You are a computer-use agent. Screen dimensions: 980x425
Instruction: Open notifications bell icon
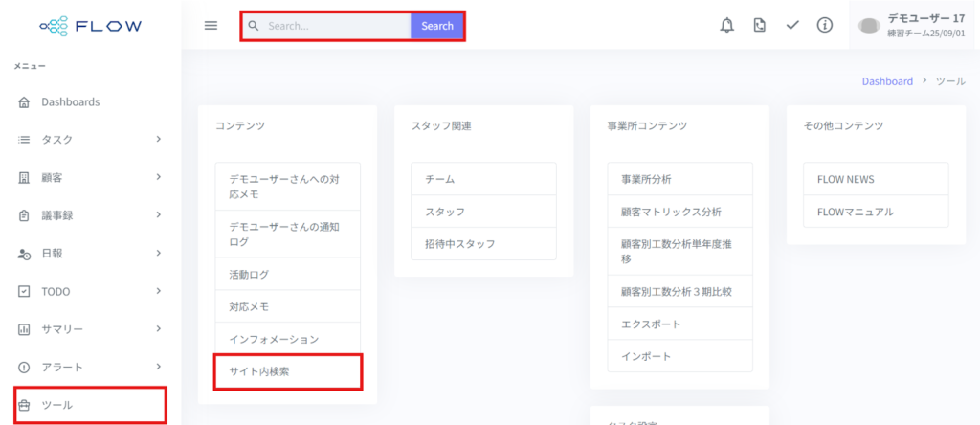click(x=727, y=26)
